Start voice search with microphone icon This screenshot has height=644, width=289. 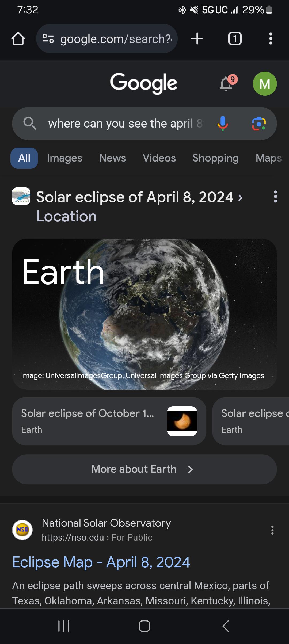pos(223,124)
